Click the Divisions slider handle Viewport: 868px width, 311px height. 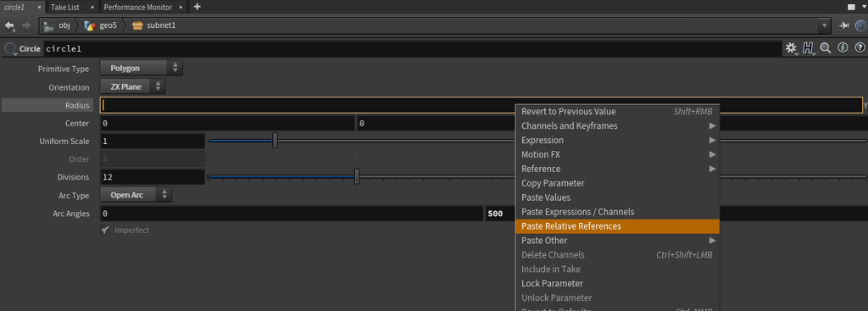357,176
